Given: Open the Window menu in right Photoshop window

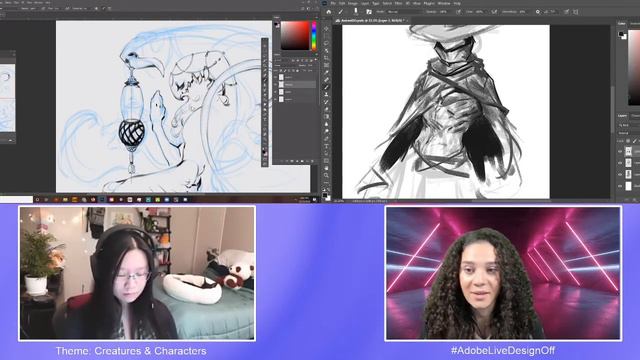Looking at the screenshot, I should (x=444, y=3).
